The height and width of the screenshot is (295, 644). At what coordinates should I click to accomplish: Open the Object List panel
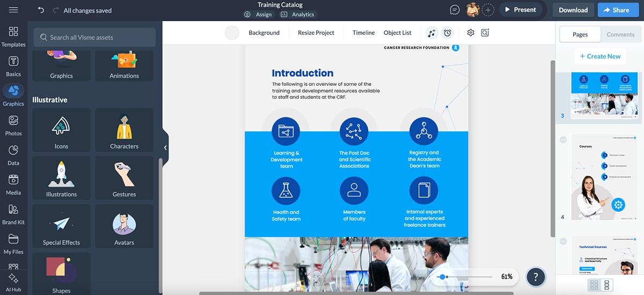click(x=398, y=33)
